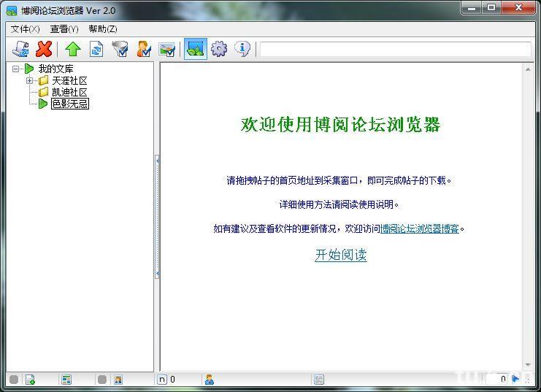
Task: Click the info speech bubble icon
Action: coord(242,49)
